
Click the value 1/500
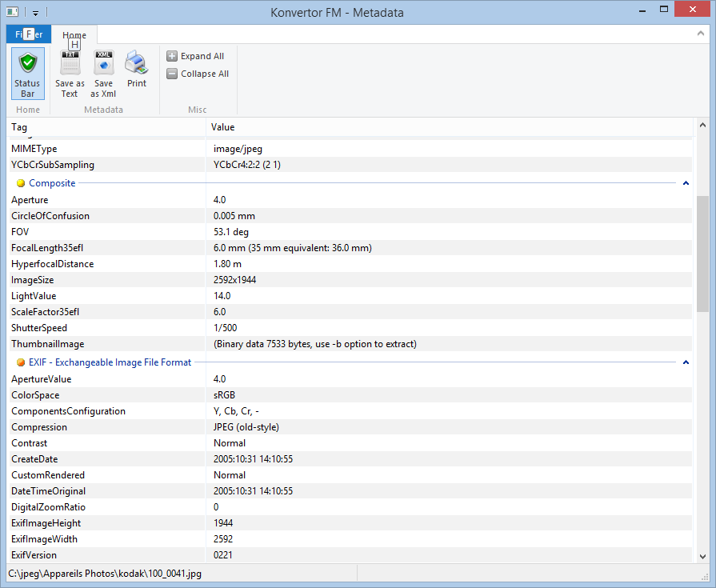pyautogui.click(x=225, y=328)
